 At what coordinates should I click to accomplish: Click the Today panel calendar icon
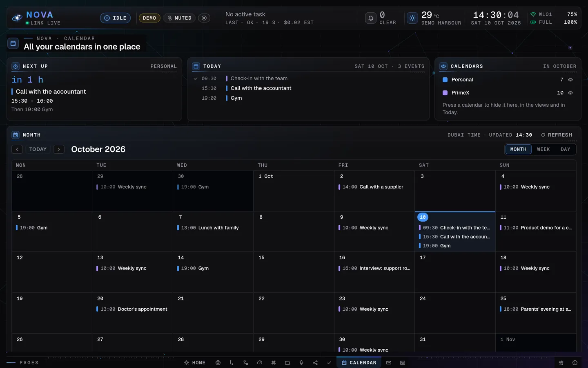click(x=196, y=66)
